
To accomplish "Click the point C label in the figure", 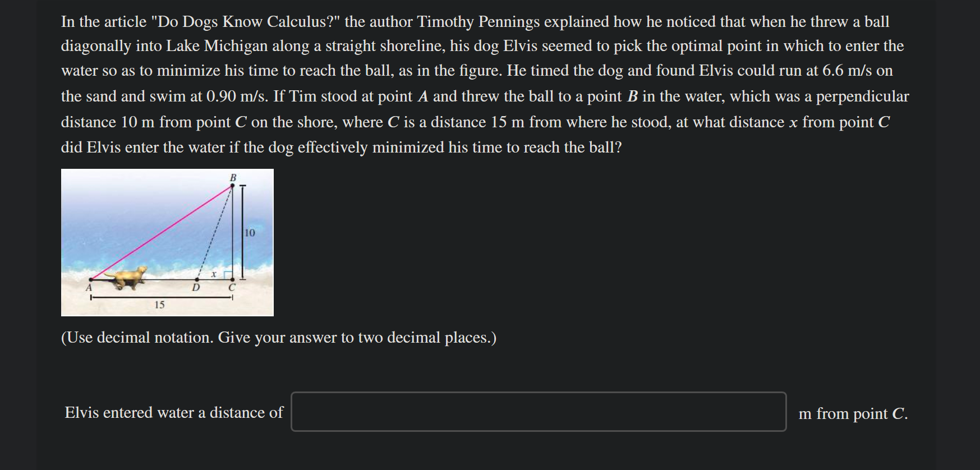I will pyautogui.click(x=232, y=288).
